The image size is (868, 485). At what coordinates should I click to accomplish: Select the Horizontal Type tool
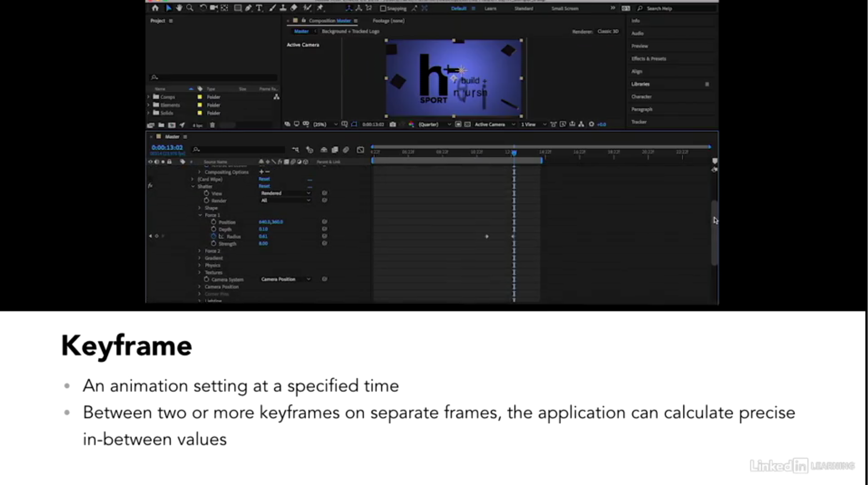(259, 8)
